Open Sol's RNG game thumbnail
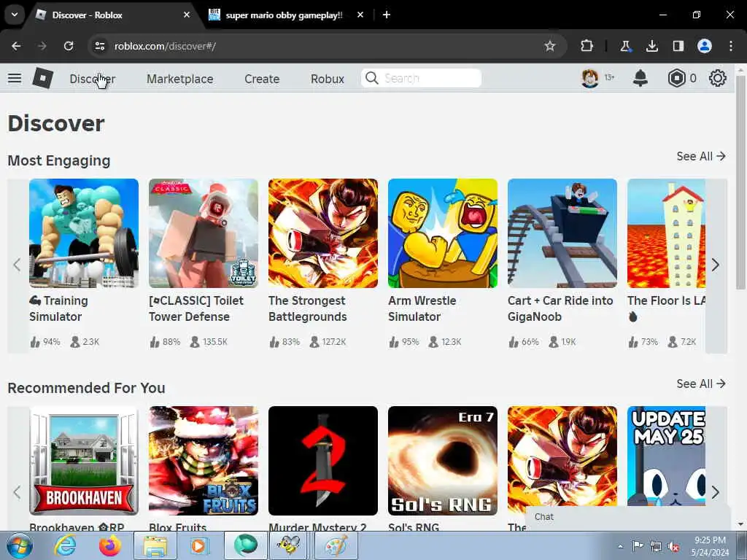The height and width of the screenshot is (560, 747). (443, 461)
